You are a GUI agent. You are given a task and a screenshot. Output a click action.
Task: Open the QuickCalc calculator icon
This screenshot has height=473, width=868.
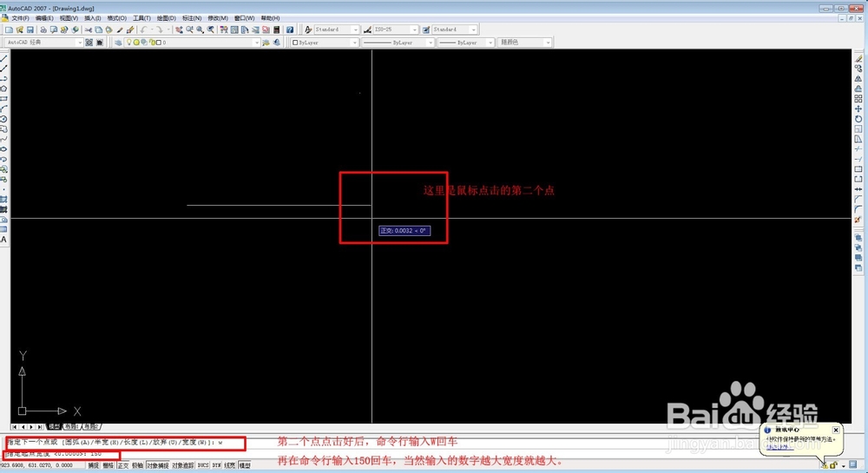[x=276, y=30]
